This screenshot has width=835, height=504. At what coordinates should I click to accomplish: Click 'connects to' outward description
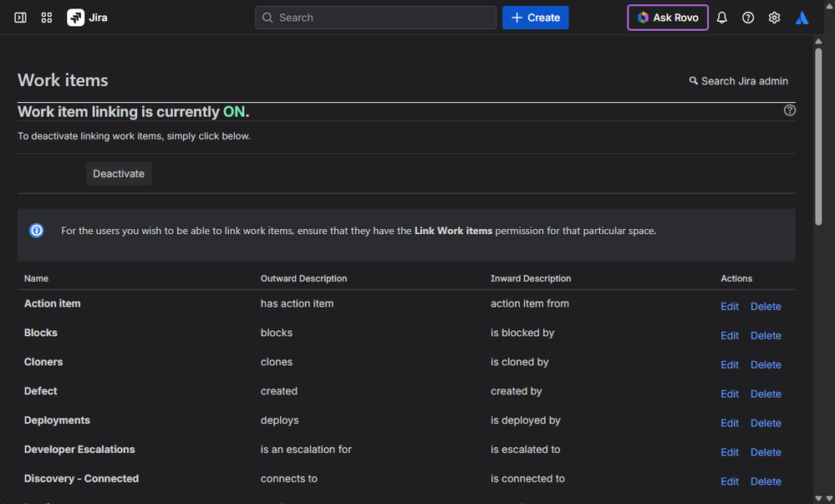[x=289, y=478]
